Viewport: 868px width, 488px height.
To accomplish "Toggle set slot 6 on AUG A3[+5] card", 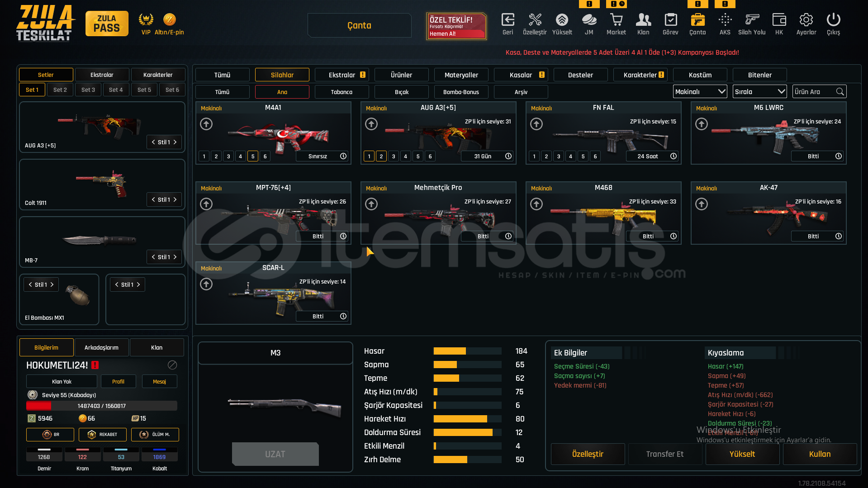I will tap(430, 156).
